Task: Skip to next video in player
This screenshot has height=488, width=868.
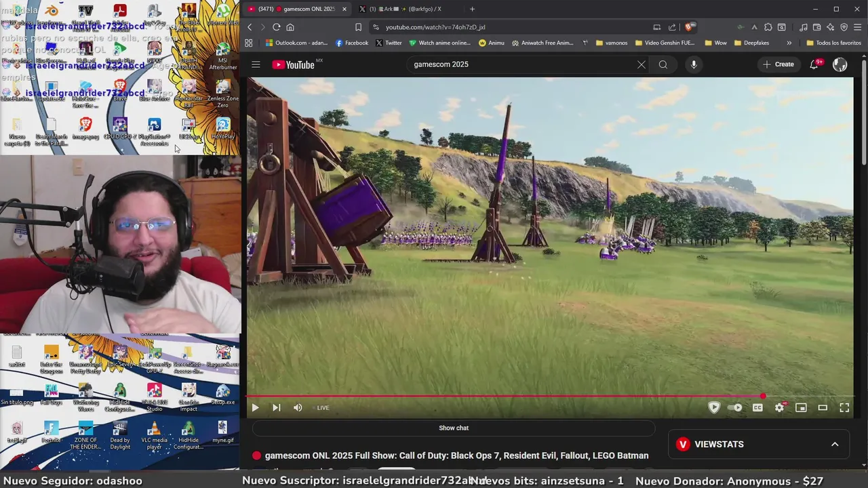Action: (276, 407)
